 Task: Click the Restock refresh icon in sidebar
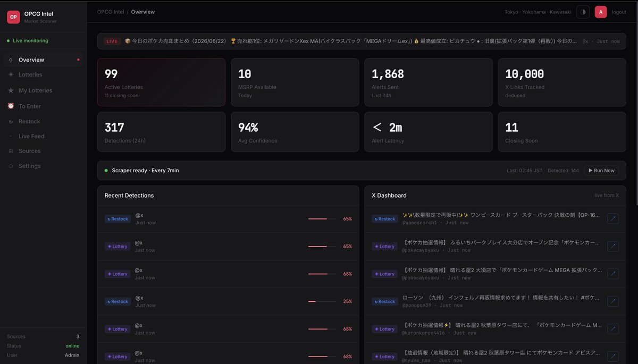11,122
